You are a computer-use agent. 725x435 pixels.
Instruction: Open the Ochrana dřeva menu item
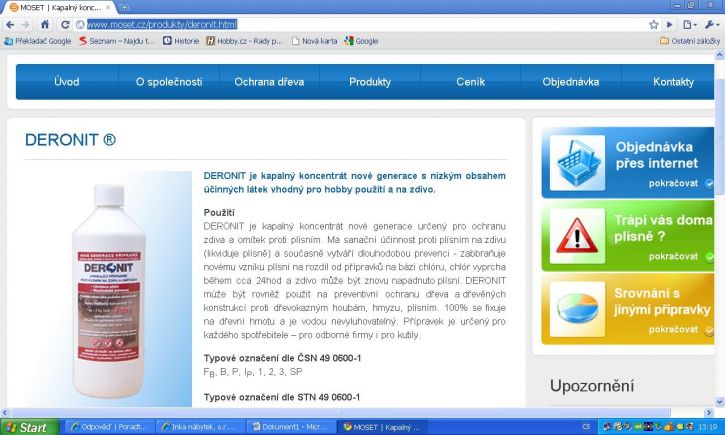pos(269,82)
